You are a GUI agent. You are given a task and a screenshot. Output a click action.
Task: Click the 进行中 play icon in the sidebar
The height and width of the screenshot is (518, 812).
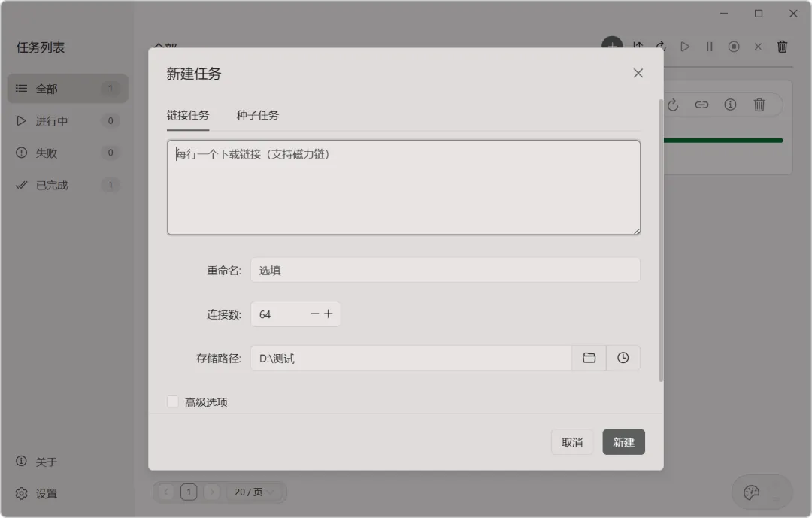click(x=21, y=121)
